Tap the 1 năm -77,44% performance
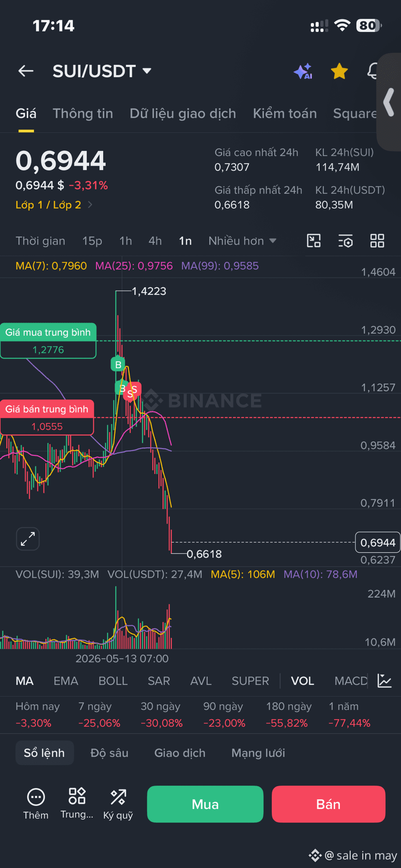401x868 pixels. click(350, 715)
